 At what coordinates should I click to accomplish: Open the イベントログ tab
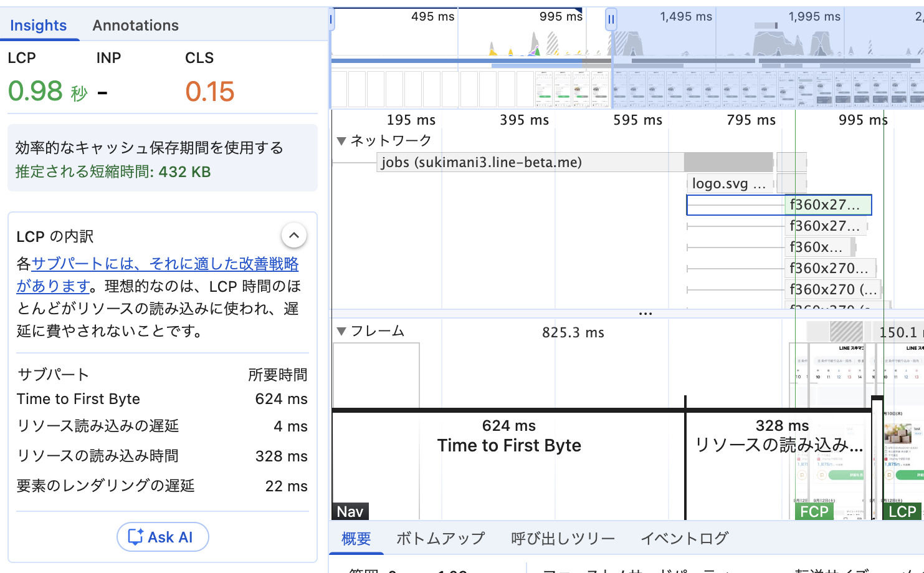[x=685, y=538]
